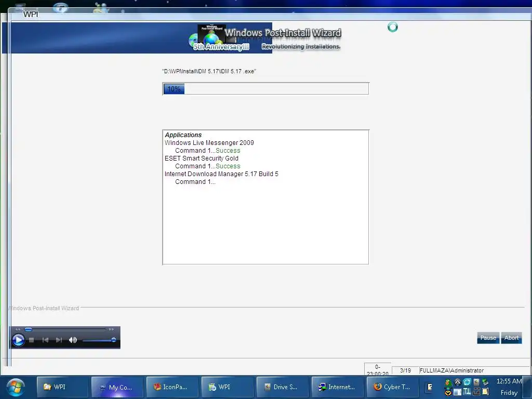
Task: Select Windows Live Messenger 2009 log entry
Action: click(209, 142)
